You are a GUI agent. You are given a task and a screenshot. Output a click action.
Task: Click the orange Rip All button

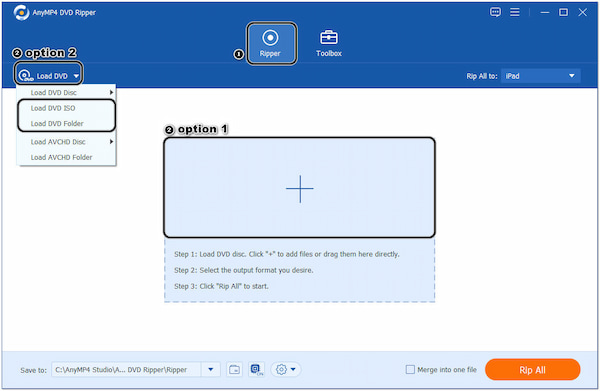pos(532,370)
